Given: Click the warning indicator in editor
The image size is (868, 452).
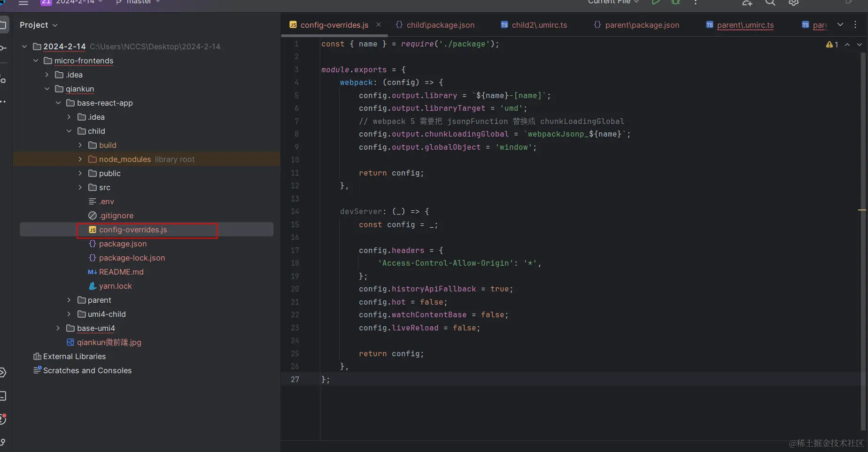Looking at the screenshot, I should coord(832,45).
